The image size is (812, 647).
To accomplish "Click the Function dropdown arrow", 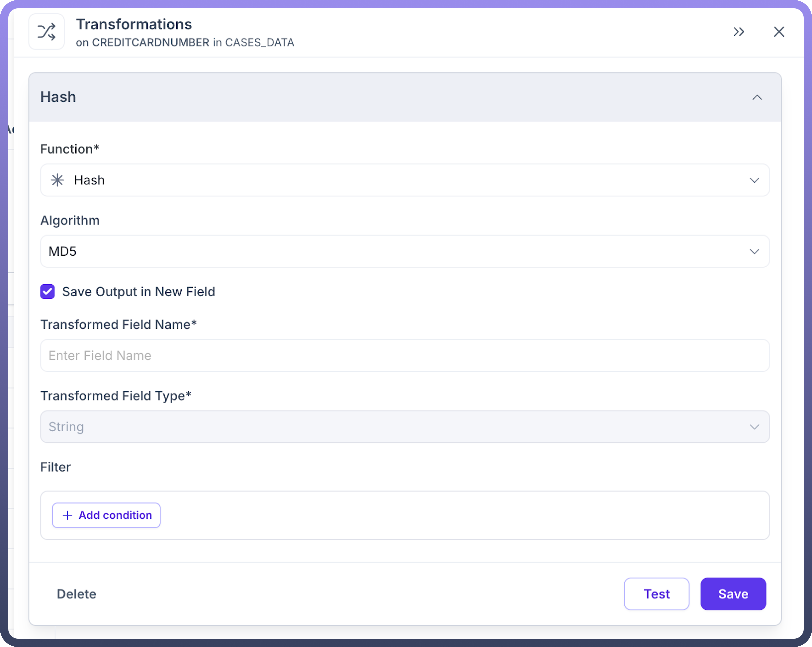I will pos(754,180).
